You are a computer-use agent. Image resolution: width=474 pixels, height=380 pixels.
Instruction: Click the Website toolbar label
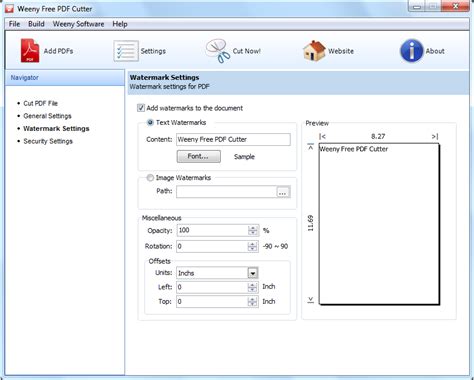[x=341, y=51]
